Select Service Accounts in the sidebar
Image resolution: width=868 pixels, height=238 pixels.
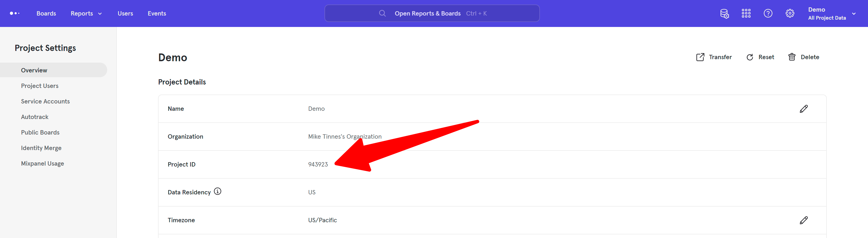(x=45, y=101)
